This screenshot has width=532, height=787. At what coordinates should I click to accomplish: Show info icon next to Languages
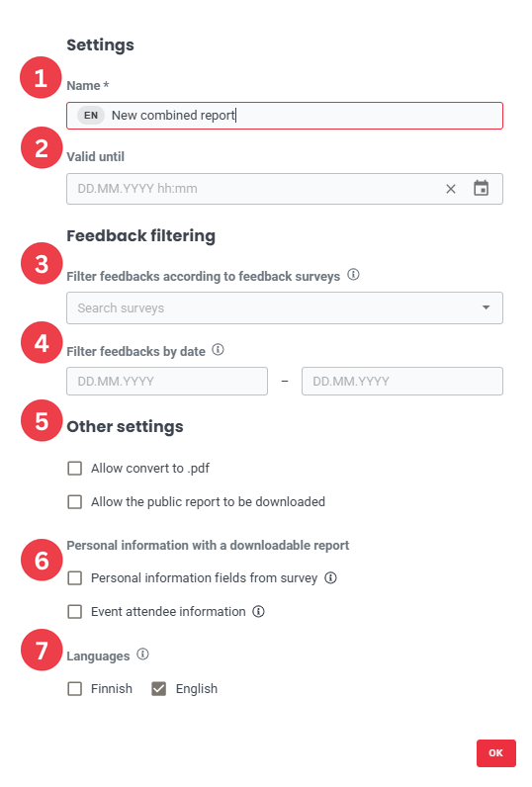coord(143,654)
